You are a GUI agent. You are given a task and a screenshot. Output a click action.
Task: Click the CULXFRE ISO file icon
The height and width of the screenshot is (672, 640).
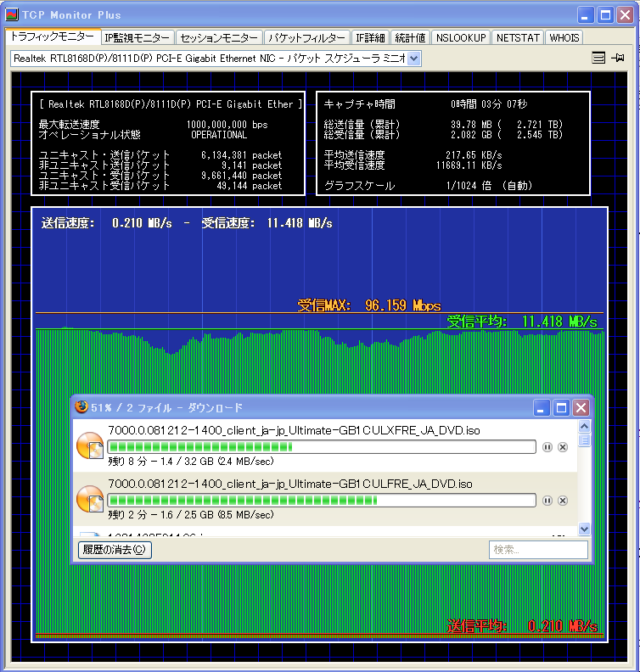pos(90,446)
